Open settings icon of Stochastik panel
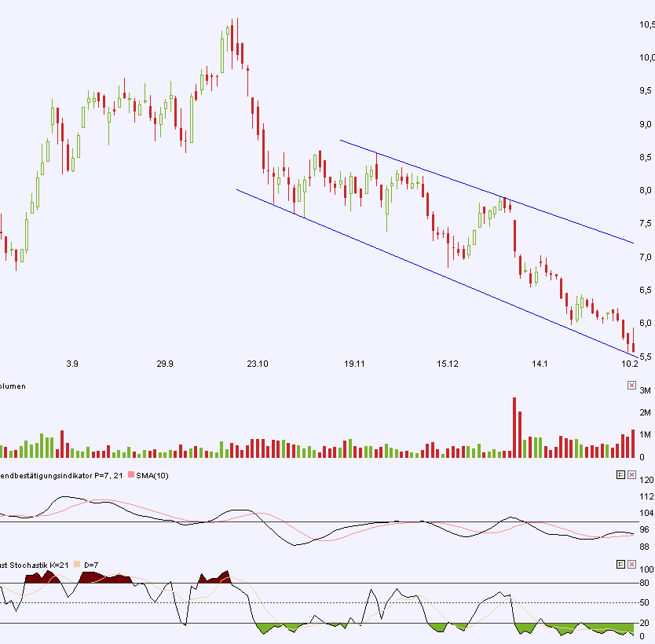 [620, 564]
